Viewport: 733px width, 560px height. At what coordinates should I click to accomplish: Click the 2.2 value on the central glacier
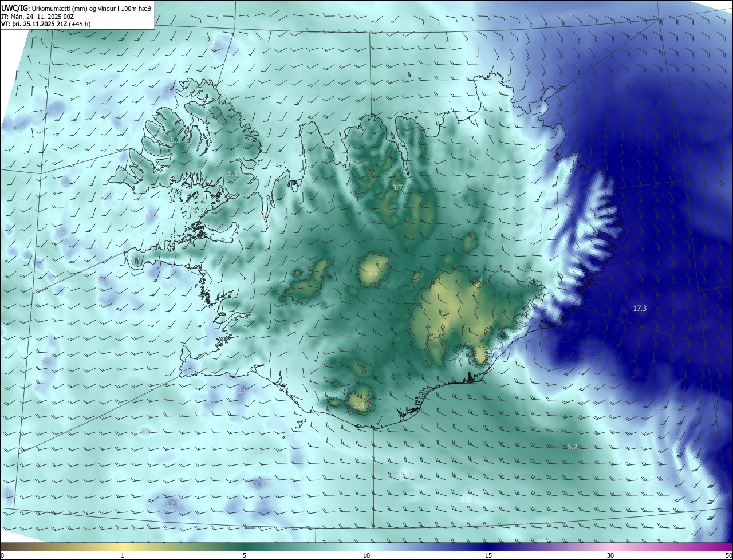coord(373,273)
